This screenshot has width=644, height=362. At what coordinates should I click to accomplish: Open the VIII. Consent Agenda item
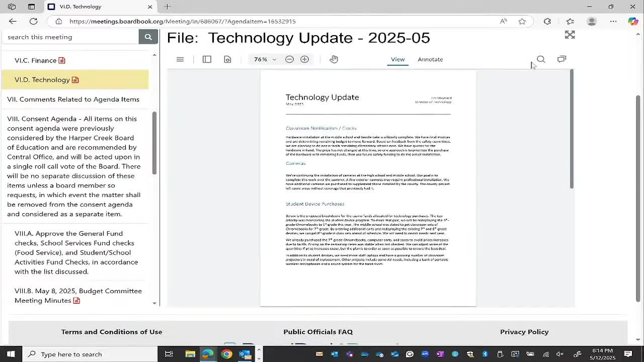tap(74, 166)
